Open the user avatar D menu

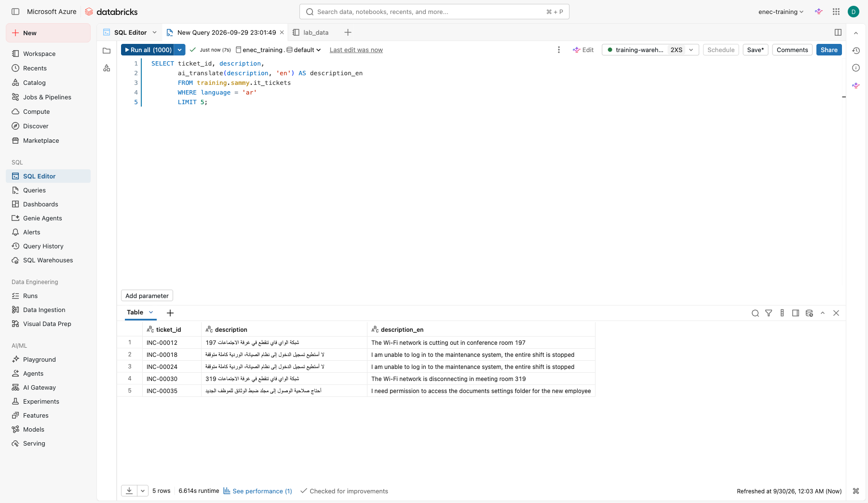coord(854,12)
